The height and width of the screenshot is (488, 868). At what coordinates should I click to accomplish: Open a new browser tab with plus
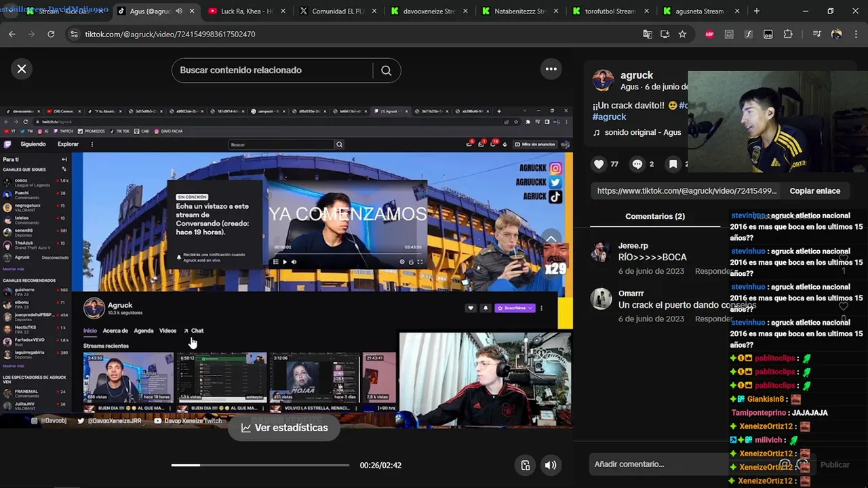tap(757, 11)
